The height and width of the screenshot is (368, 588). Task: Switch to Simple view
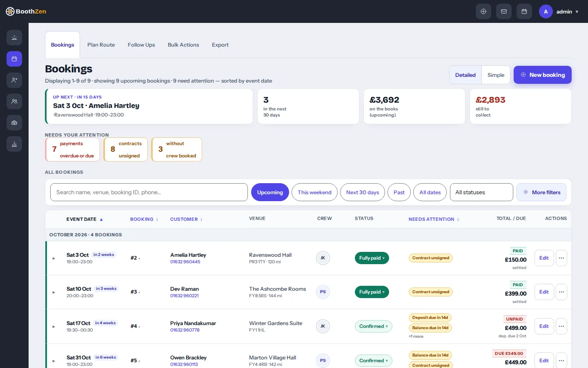[x=496, y=75]
